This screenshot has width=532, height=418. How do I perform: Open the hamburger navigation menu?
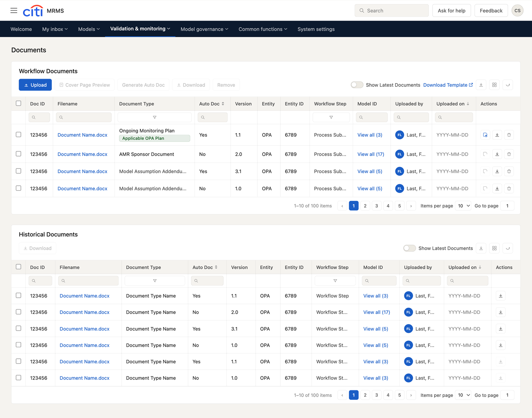coord(14,11)
